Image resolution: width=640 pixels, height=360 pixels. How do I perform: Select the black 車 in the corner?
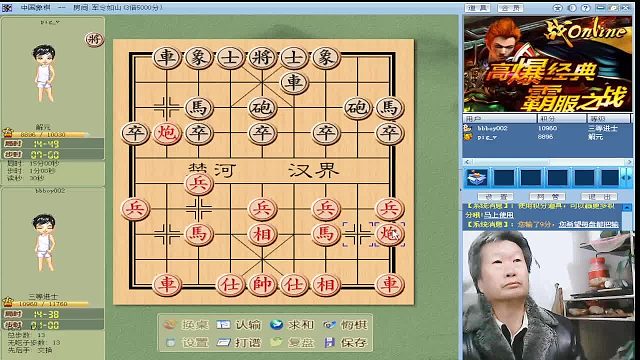(167, 57)
